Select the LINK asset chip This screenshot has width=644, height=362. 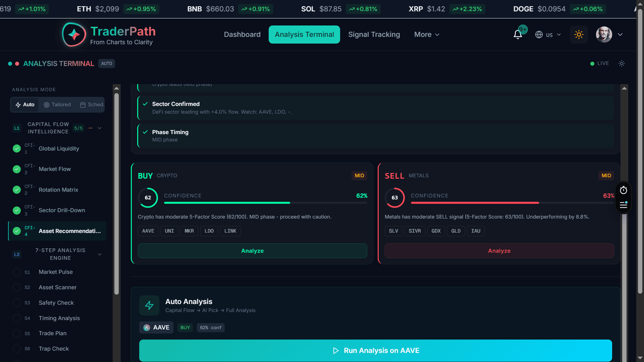coord(230,231)
